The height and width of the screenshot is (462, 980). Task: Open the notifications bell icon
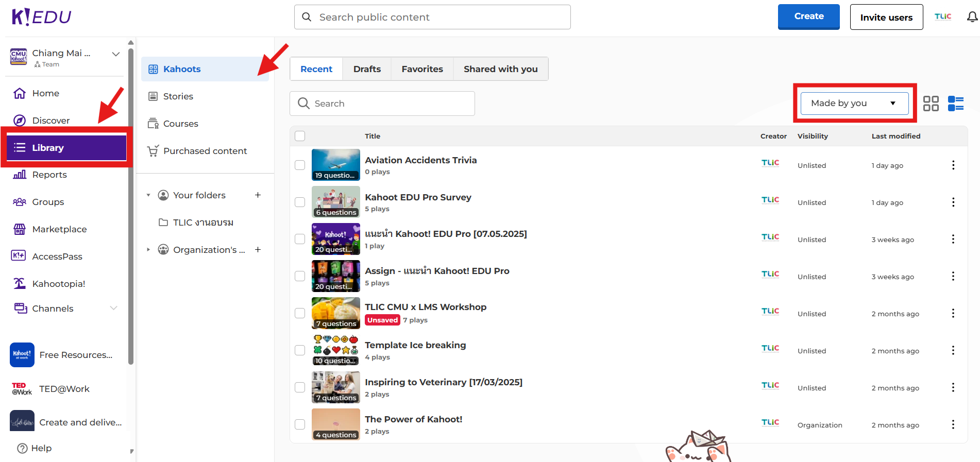tap(972, 17)
